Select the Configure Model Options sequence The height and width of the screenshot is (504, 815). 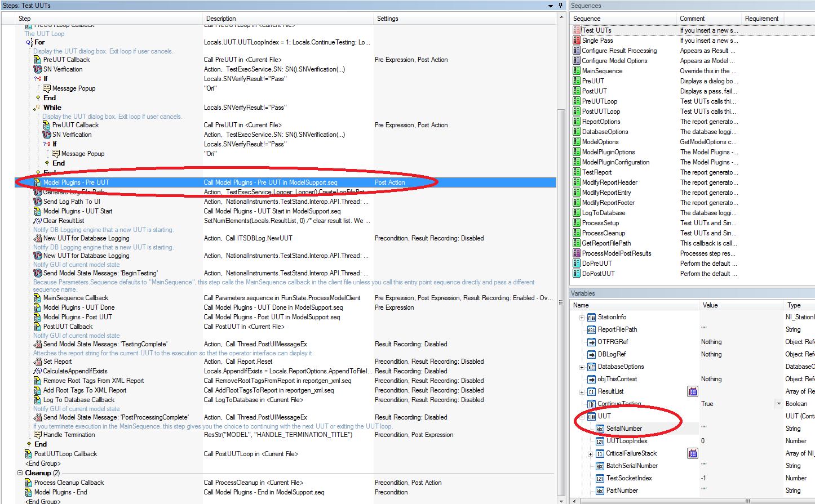coord(614,61)
